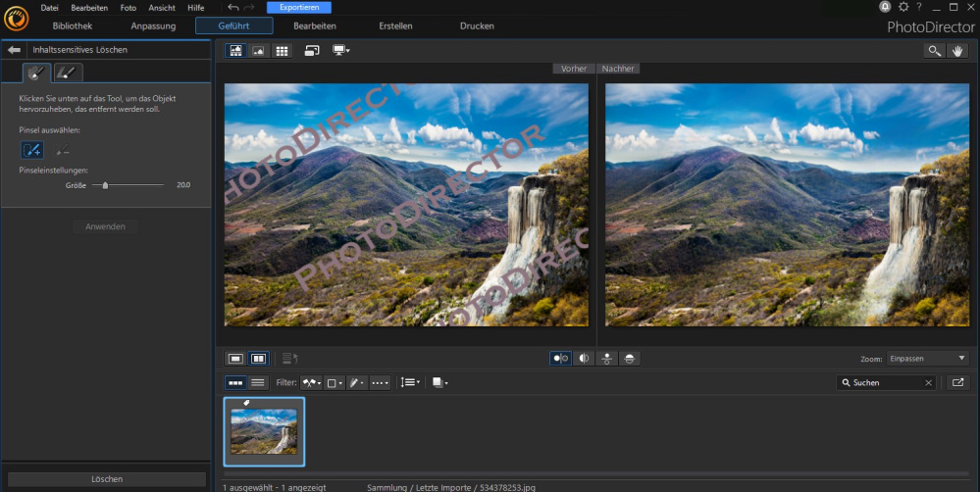Switch to the second eraser brush tab
The height and width of the screenshot is (492, 980).
click(68, 72)
